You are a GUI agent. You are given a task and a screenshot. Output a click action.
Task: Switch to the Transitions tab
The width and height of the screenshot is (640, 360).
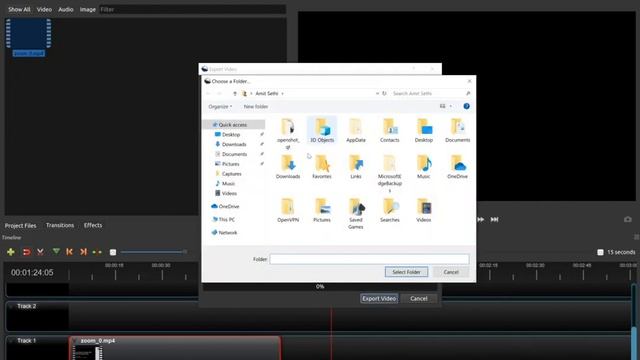pos(60,225)
